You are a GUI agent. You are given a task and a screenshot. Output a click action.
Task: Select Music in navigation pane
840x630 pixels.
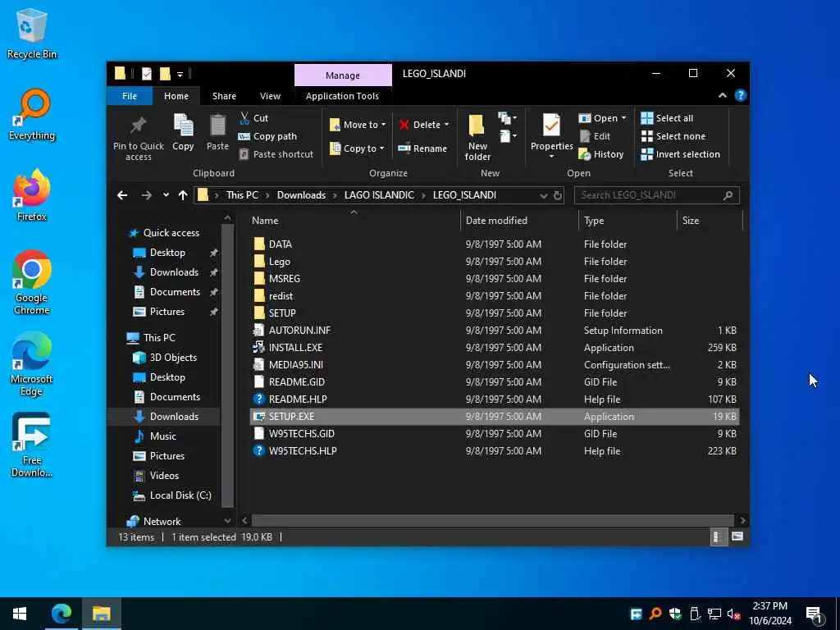pyautogui.click(x=155, y=436)
